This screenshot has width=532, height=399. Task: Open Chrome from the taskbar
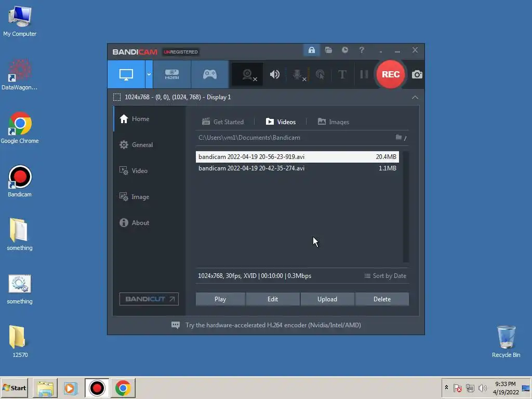[x=123, y=388]
